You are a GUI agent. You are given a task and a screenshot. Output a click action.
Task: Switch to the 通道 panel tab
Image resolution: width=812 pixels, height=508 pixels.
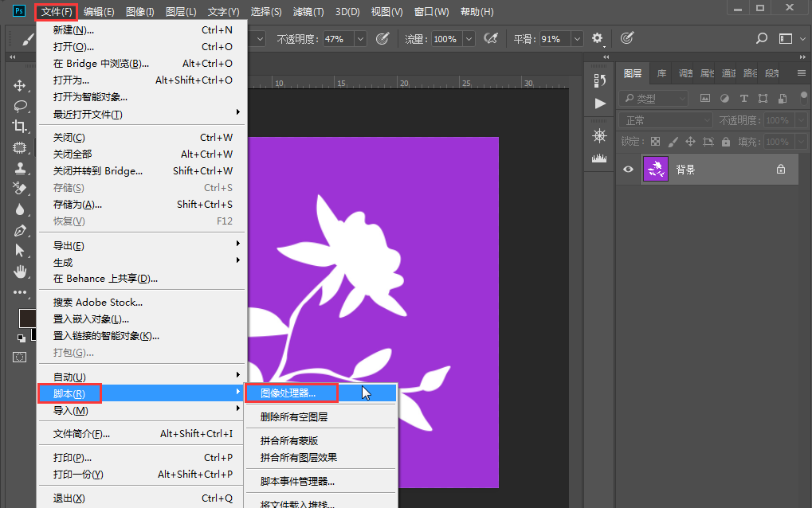pyautogui.click(x=728, y=73)
